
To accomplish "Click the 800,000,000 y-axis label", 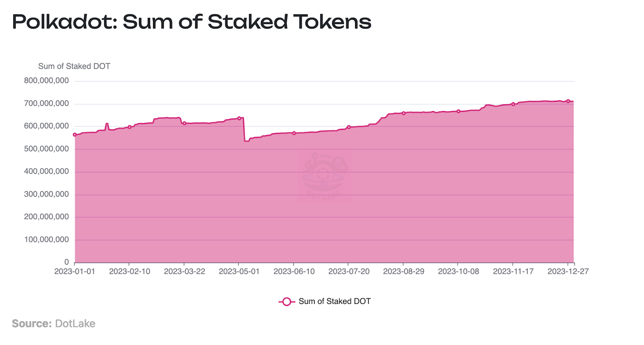I will point(46,81).
